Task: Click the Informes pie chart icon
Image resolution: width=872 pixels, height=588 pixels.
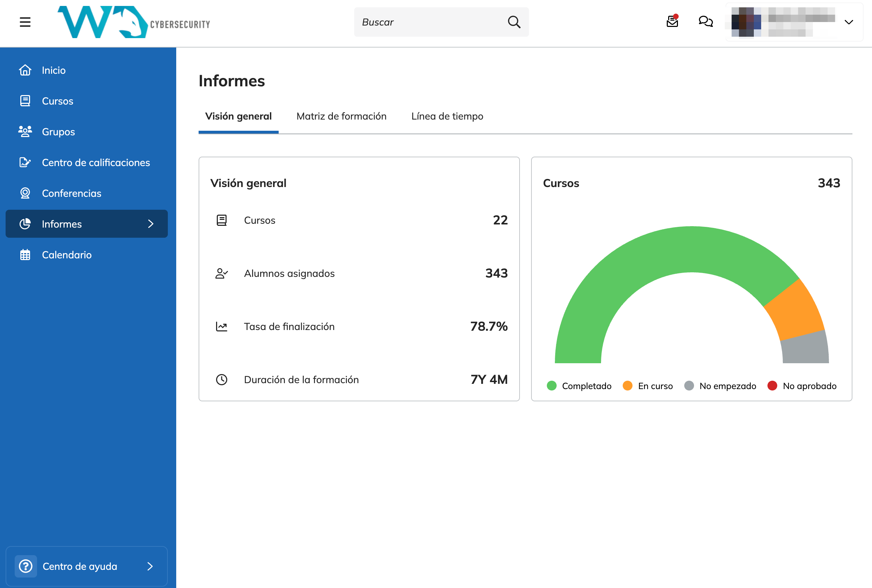Action: tap(25, 224)
